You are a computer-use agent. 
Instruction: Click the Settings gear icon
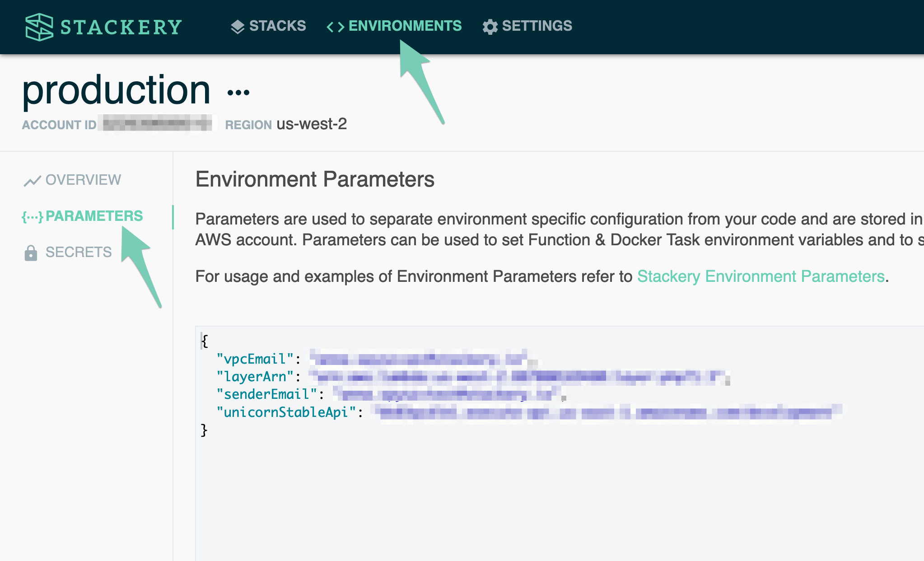490,27
